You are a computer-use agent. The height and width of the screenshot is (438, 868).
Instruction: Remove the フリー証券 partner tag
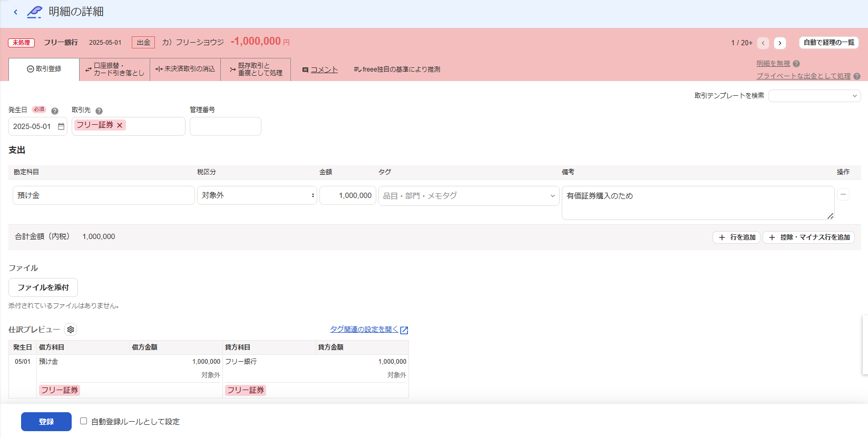(120, 125)
